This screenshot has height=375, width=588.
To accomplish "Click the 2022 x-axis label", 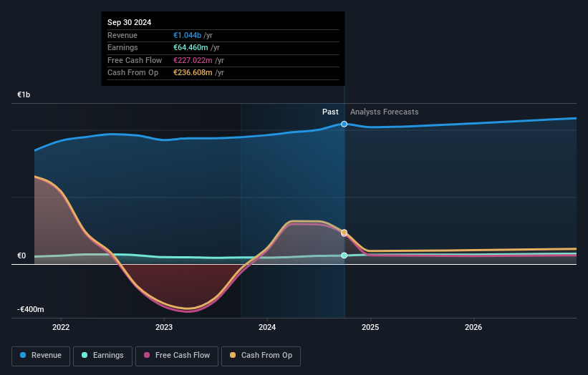I will coord(61,327).
